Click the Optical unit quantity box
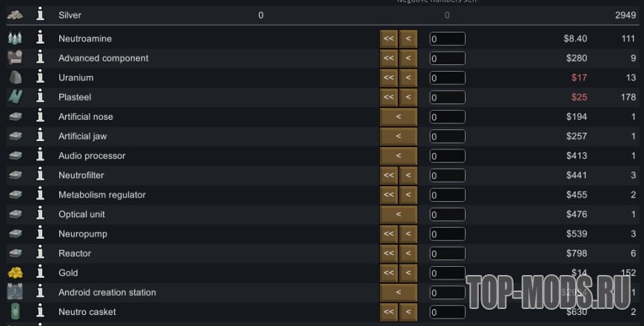Image resolution: width=644 pixels, height=326 pixels. click(x=447, y=214)
